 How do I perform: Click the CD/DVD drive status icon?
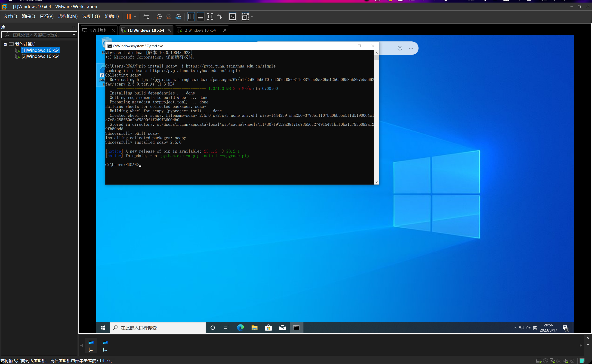pos(546,361)
